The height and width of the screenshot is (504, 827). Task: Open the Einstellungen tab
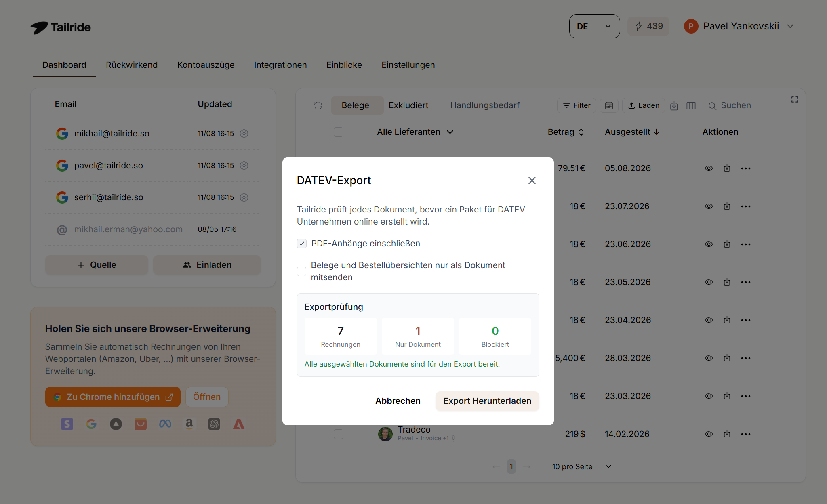pos(408,65)
